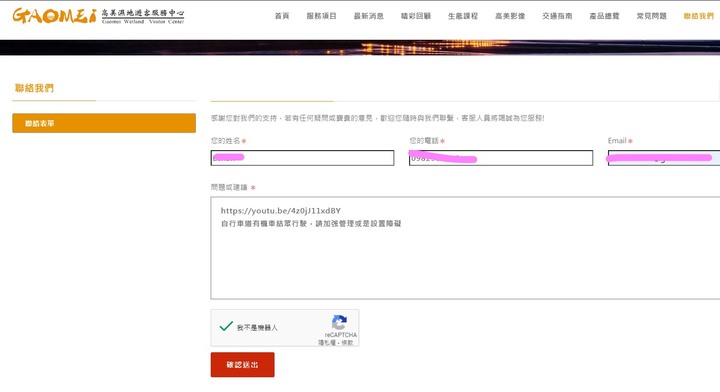The width and height of the screenshot is (720, 392).
Task: Open the 精彩回顧 menu item
Action: coord(416,16)
